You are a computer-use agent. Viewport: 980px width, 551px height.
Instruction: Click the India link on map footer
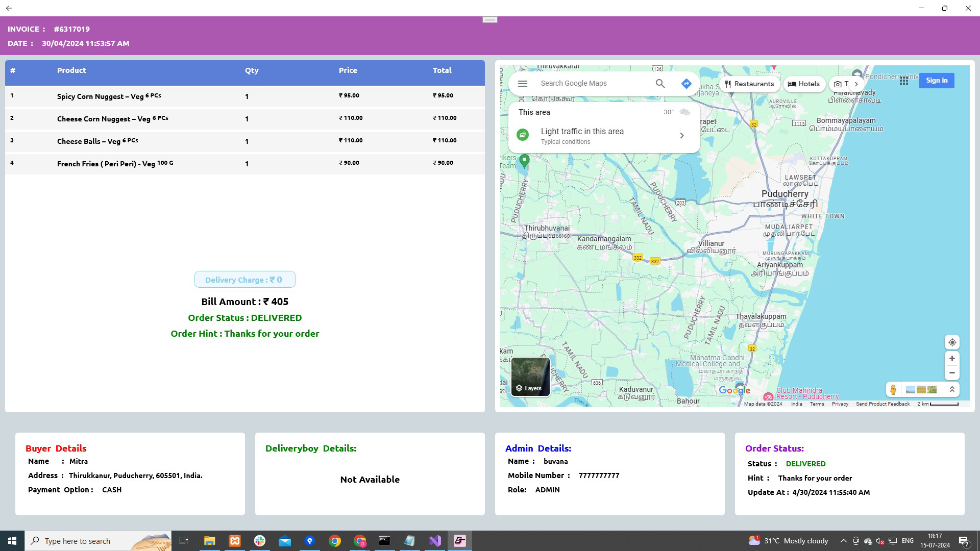pyautogui.click(x=796, y=404)
